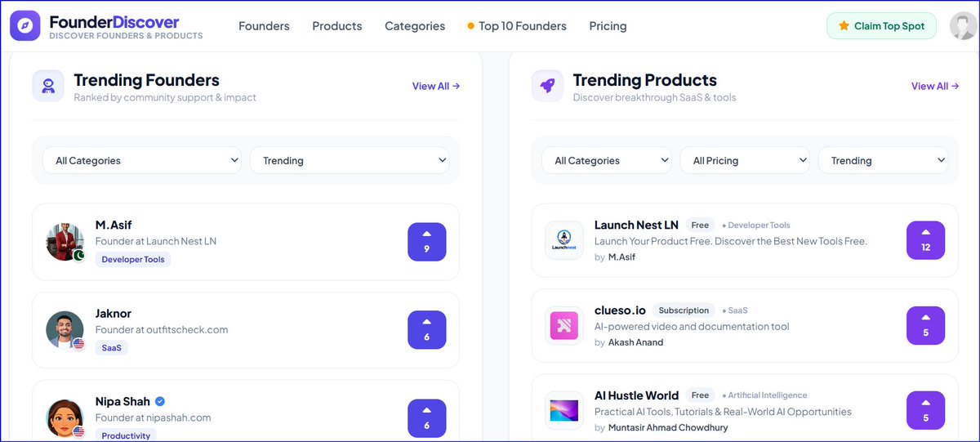This screenshot has height=442, width=980.
Task: Go to Products nav item
Action: pos(337,26)
